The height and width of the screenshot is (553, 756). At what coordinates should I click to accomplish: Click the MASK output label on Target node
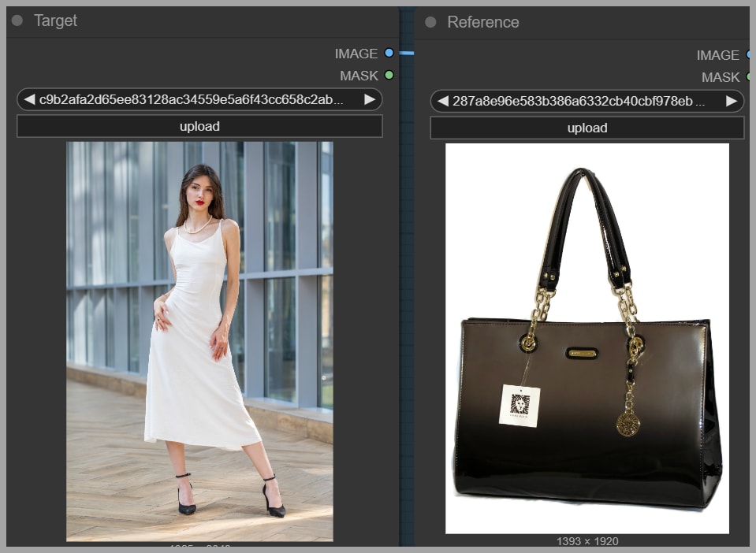(359, 76)
